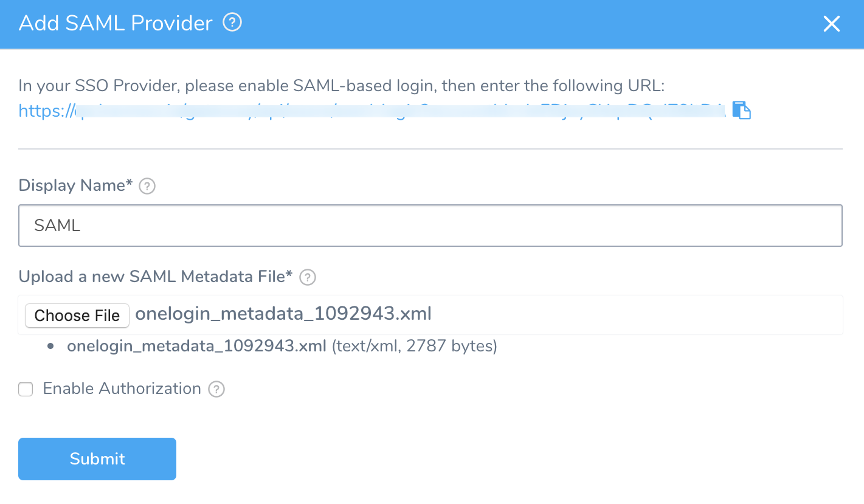
Task: Select onelogin_metadata_1092943.xml in the bulleted file list
Action: click(197, 346)
